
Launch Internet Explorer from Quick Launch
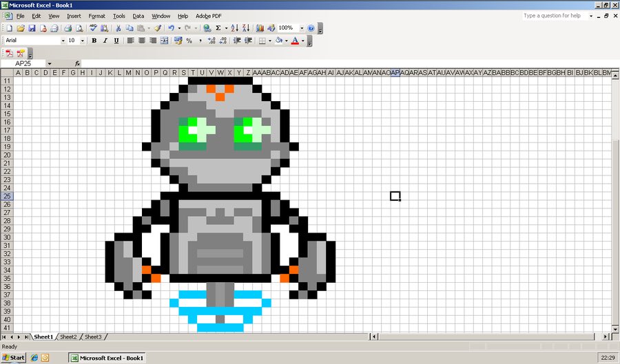coord(34,358)
